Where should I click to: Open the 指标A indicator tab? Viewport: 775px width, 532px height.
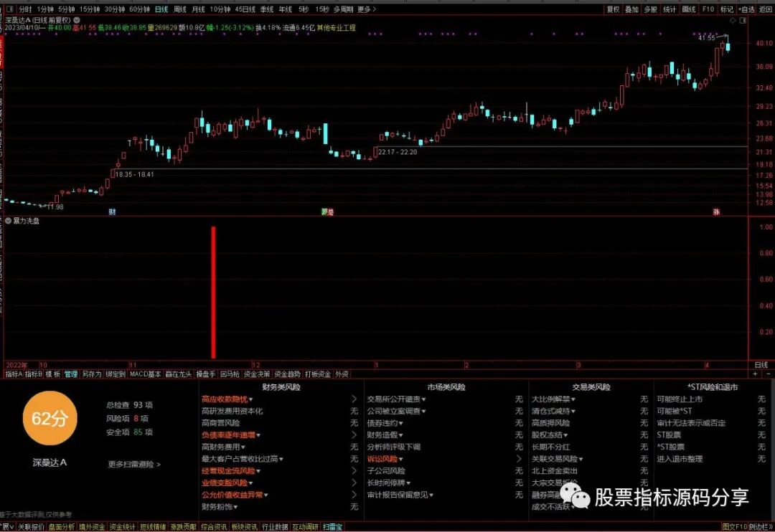14,374
